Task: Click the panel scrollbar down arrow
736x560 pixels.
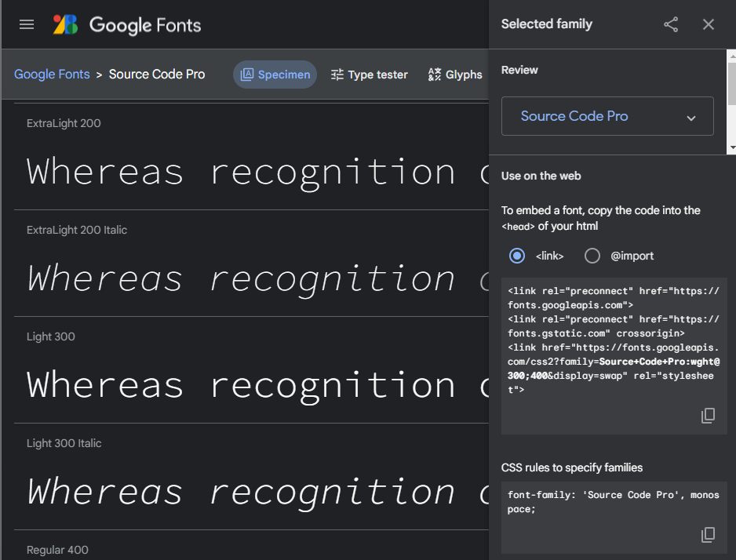Action: 732,147
